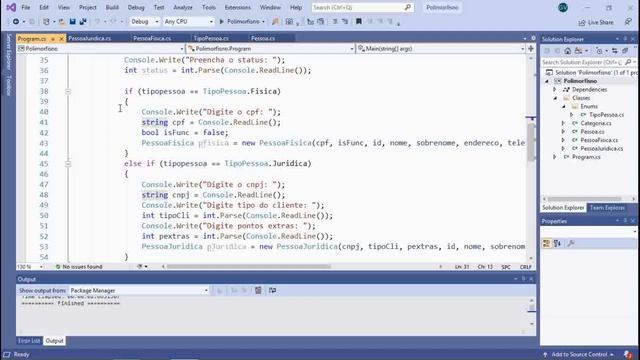
Task: Collapse the Classes folder node
Action: 555,98
